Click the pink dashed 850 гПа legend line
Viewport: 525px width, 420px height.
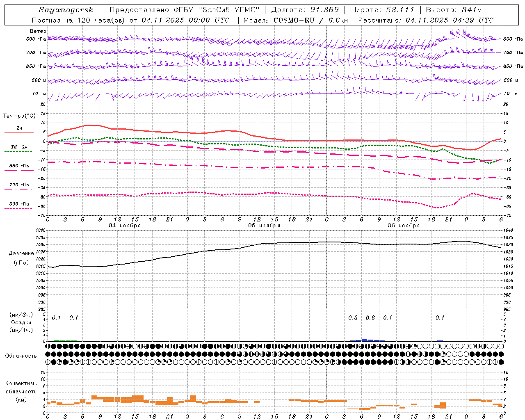pos(19,170)
